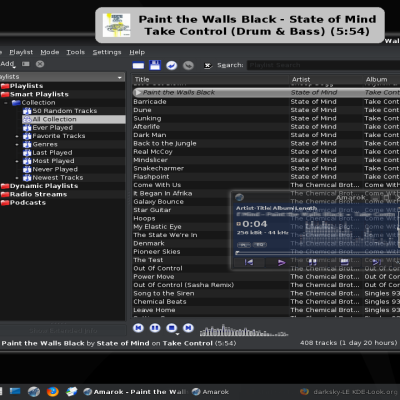Expand the Most Played node
Viewport: 400px width, 400px height.
[x=17, y=161]
